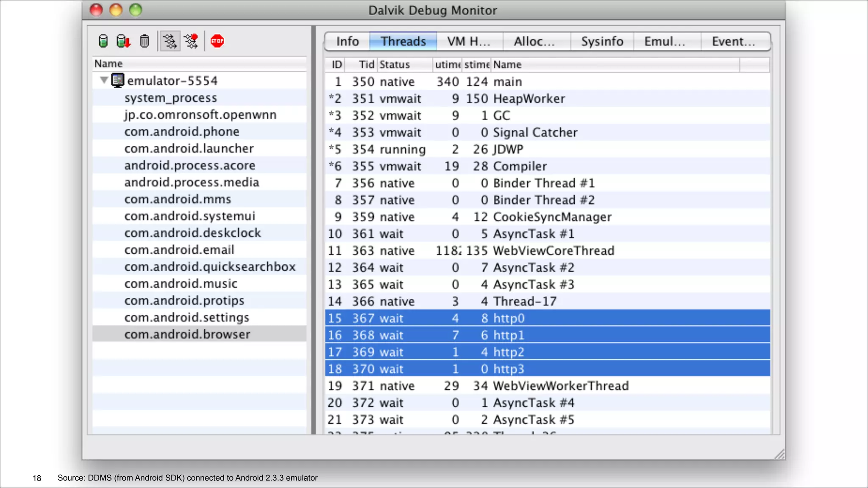This screenshot has width=868, height=488.
Task: Sort threads by ID column header
Action: click(335, 64)
